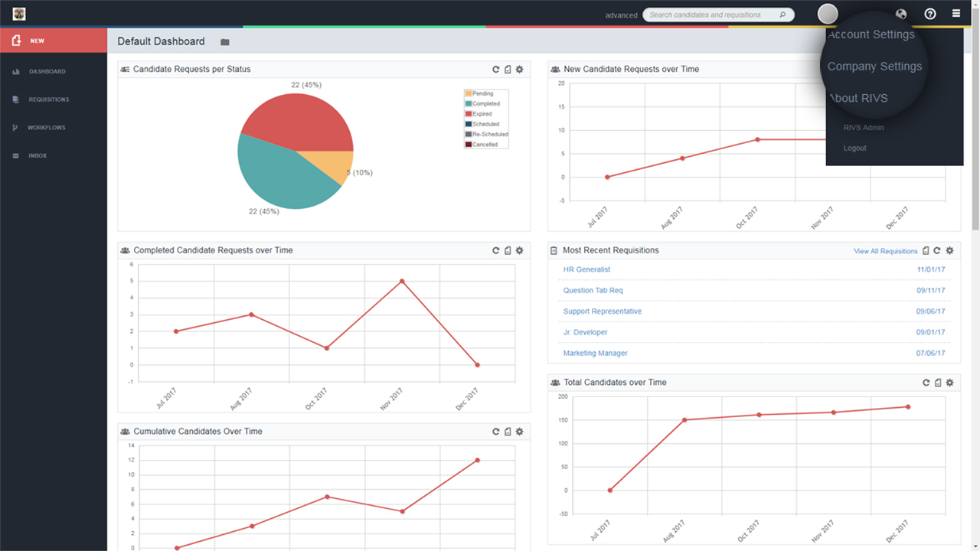The image size is (980, 551).
Task: Click the Completed legend color swatch
Action: click(469, 103)
